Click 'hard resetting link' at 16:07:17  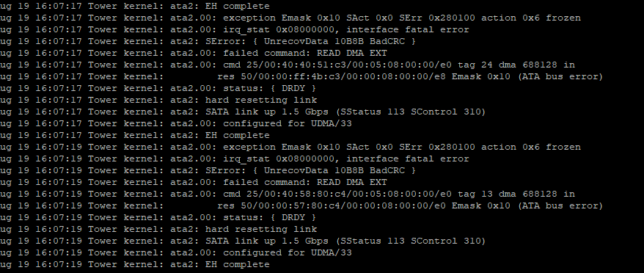click(x=261, y=101)
